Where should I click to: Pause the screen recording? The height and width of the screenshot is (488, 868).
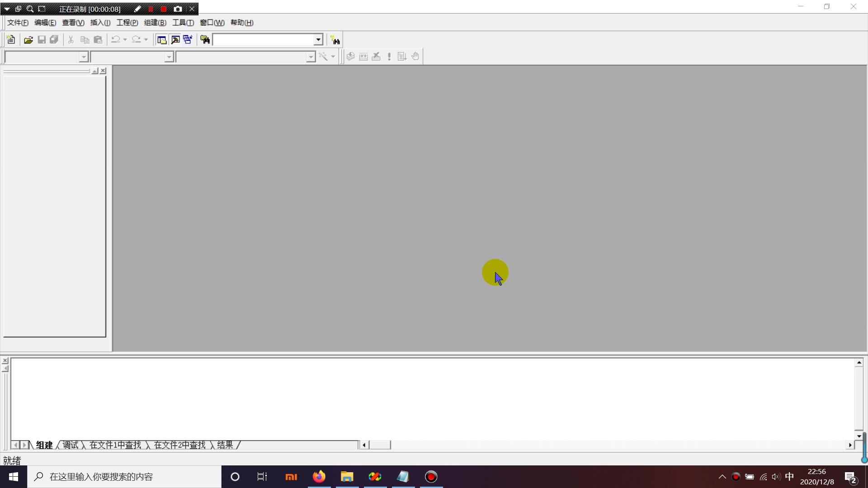(151, 9)
